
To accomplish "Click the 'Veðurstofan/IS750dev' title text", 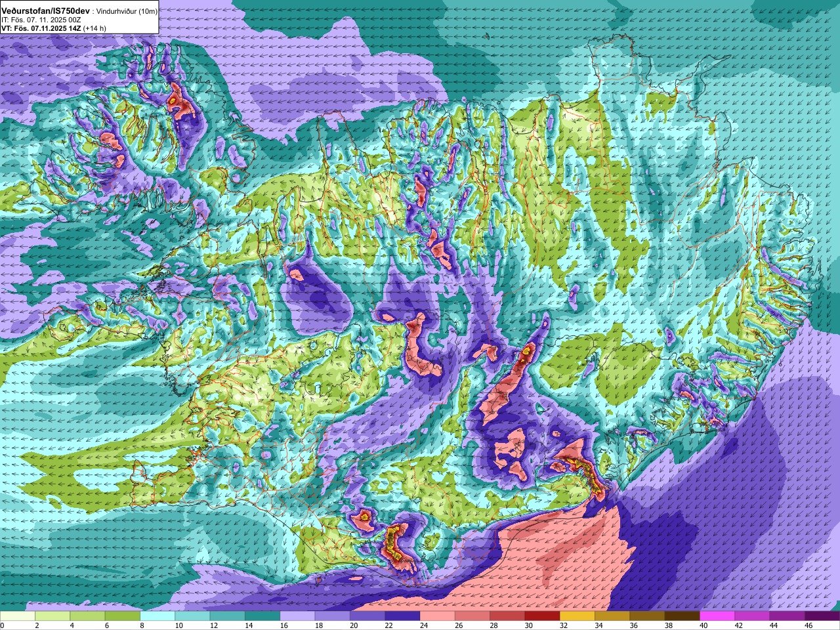I will coord(45,11).
